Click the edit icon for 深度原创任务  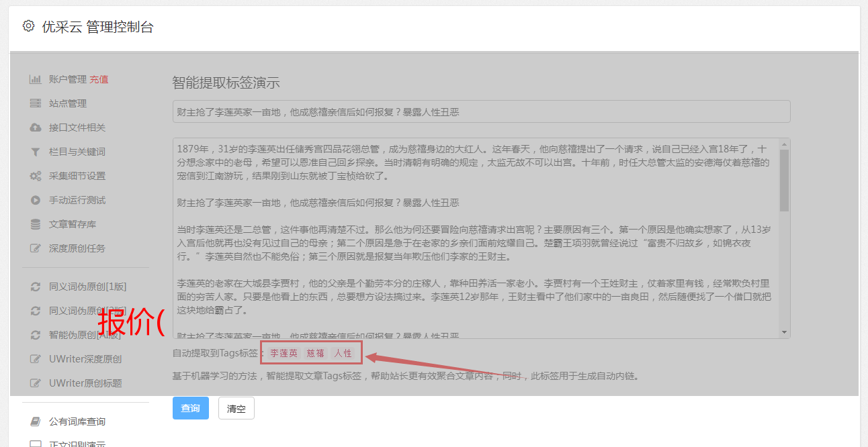click(x=36, y=248)
